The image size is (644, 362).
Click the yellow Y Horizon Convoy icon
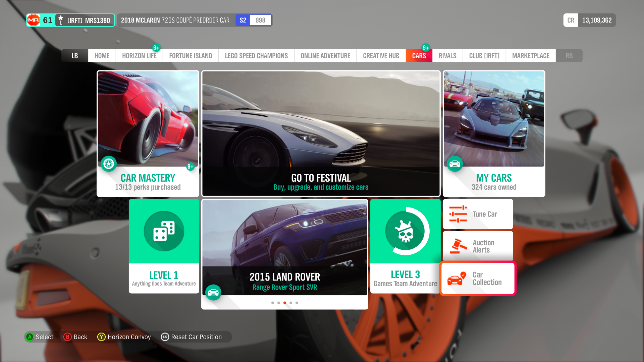101,337
